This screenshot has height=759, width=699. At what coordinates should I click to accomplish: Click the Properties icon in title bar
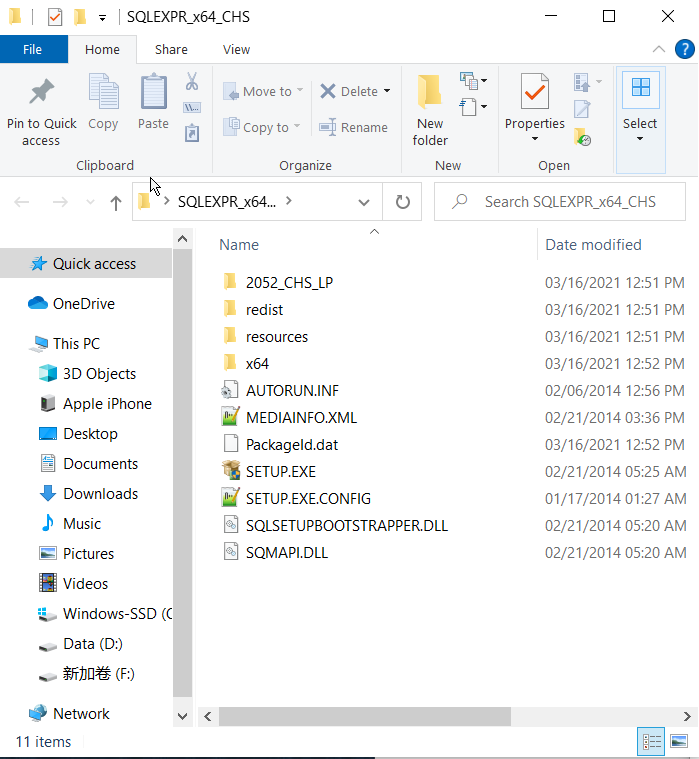point(55,17)
